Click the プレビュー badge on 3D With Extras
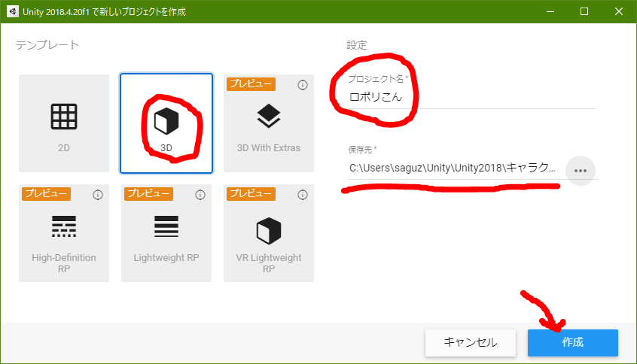 coord(251,84)
